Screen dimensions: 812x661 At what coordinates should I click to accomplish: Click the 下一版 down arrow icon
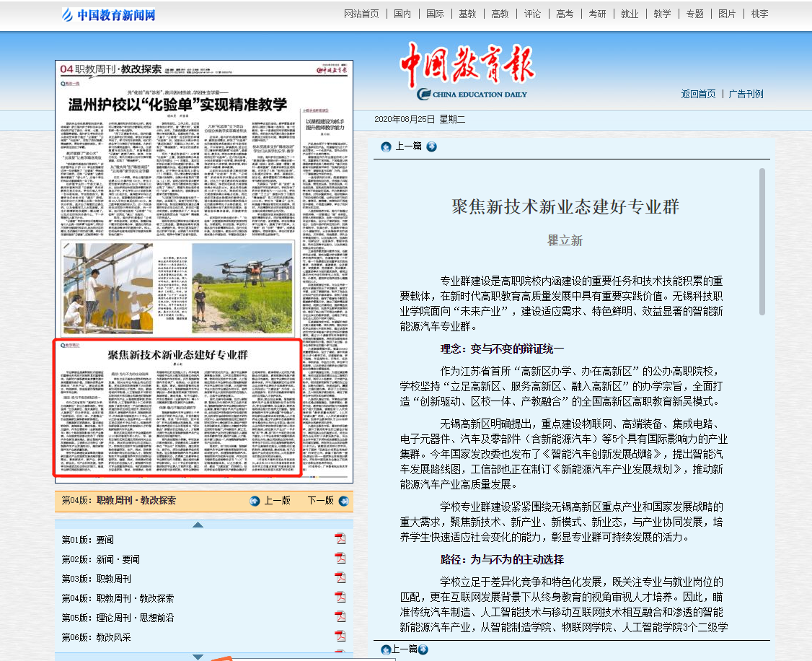pos(344,501)
